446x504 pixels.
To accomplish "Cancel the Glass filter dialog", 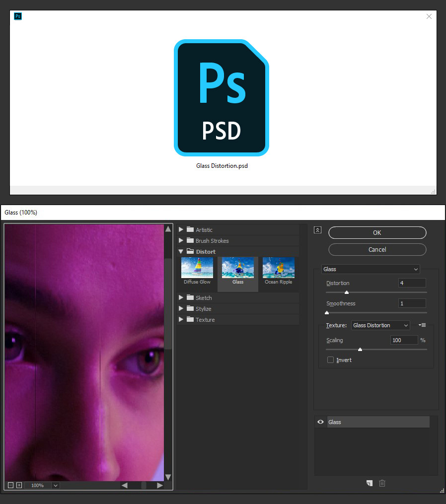I will click(377, 249).
